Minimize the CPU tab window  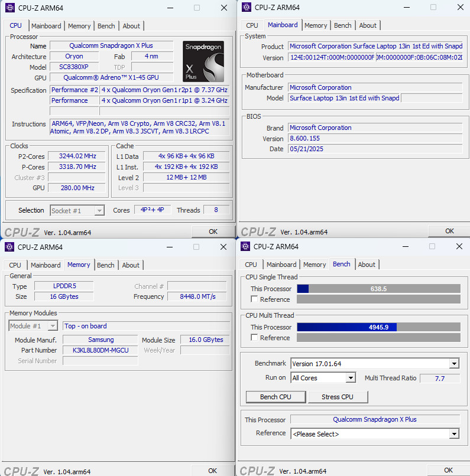(x=170, y=8)
